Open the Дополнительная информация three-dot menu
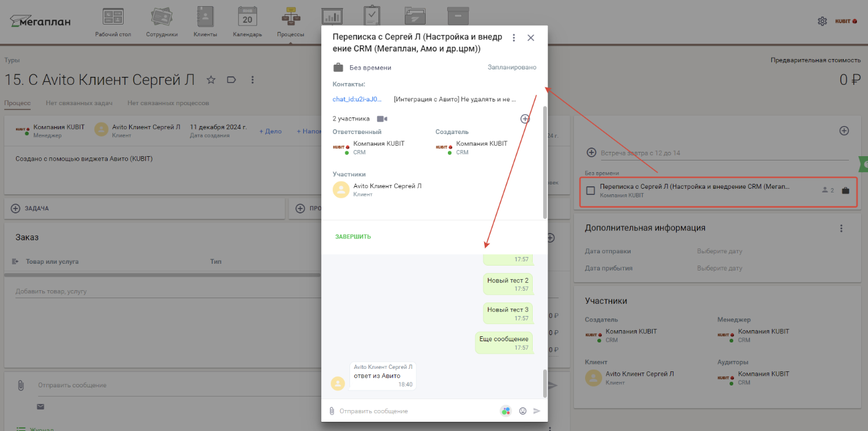Viewport: 868px width, 431px height. (x=842, y=228)
